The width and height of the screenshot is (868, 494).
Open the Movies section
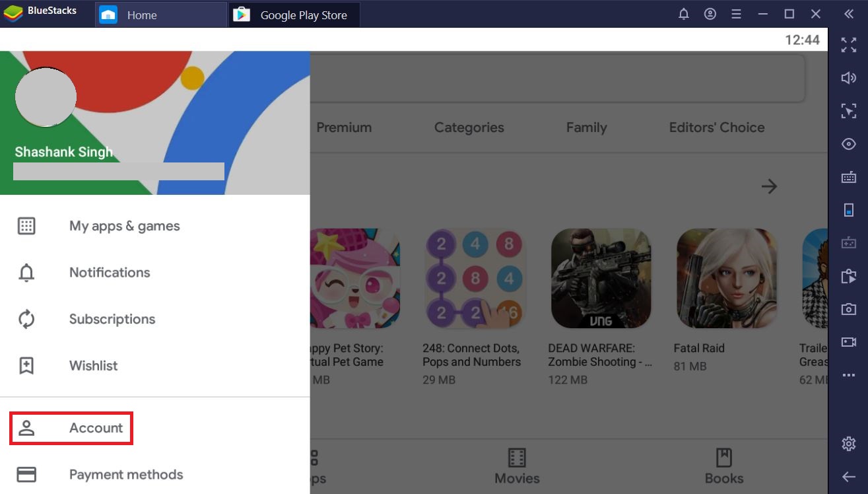click(x=517, y=467)
